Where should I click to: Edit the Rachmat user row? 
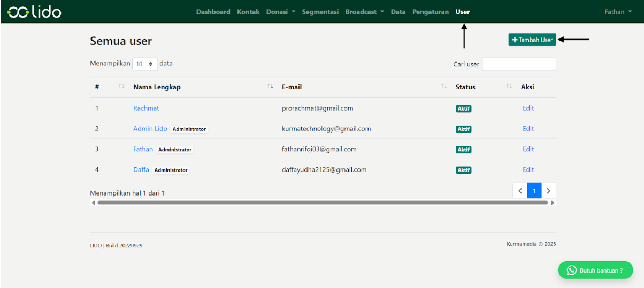pyautogui.click(x=528, y=108)
